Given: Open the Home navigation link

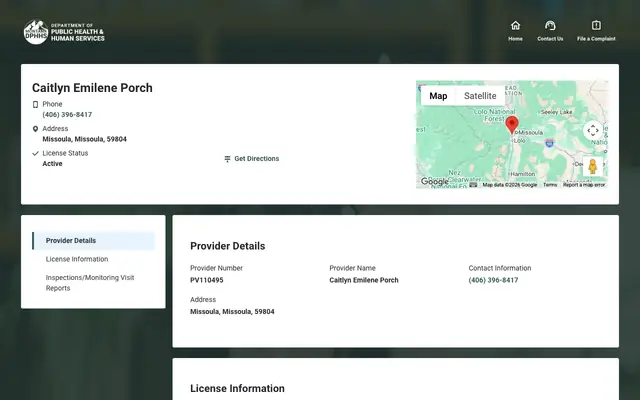Looking at the screenshot, I should [516, 31].
